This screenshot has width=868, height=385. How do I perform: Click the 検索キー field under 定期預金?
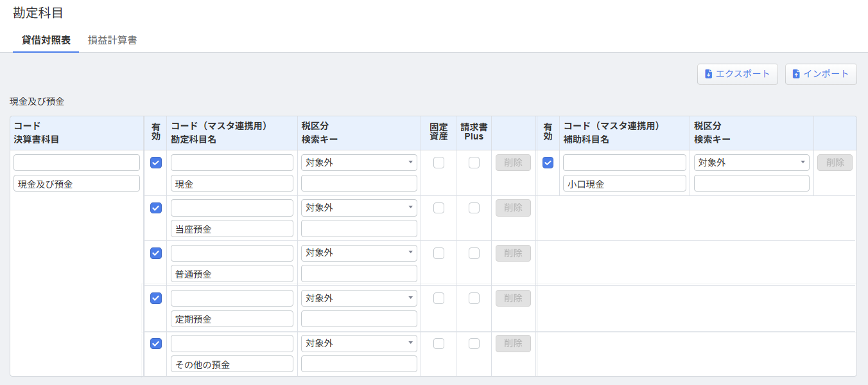[x=359, y=319]
